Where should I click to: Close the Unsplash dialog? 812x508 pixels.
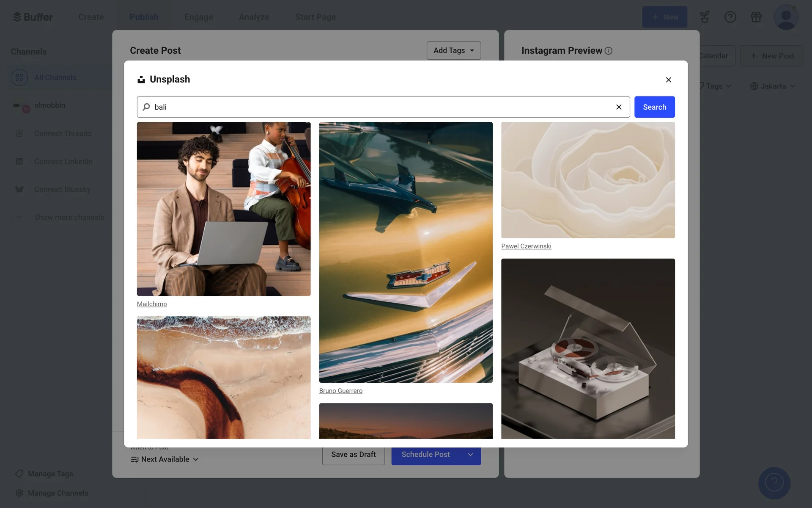pyautogui.click(x=668, y=80)
